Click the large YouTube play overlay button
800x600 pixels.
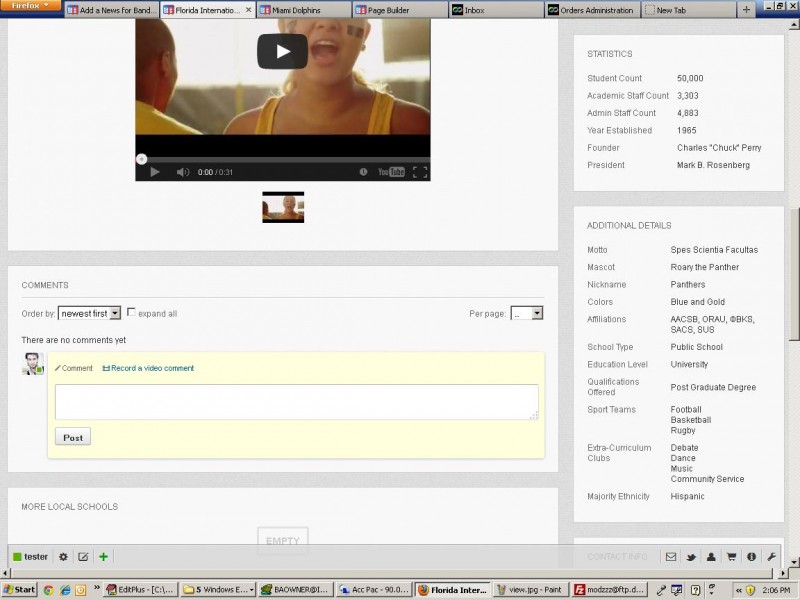pos(282,51)
